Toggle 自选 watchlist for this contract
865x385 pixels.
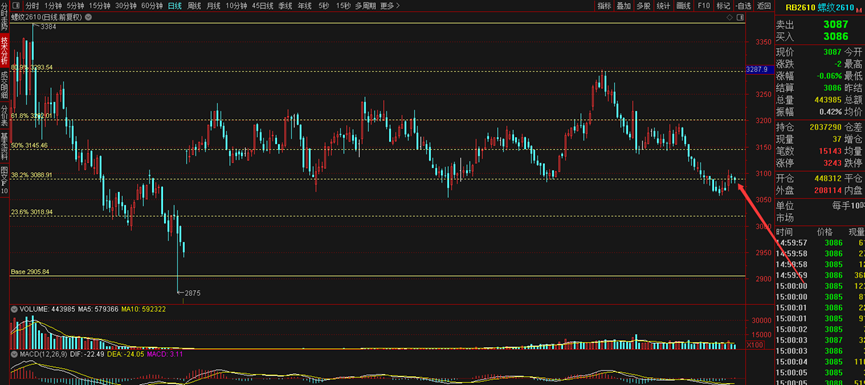pyautogui.click(x=743, y=6)
